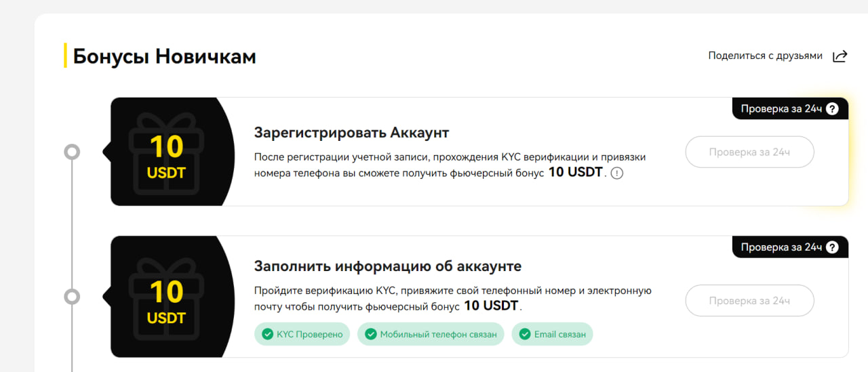Viewport: 868px width, 372px height.
Task: Click the Email связан status chip
Action: (x=553, y=334)
